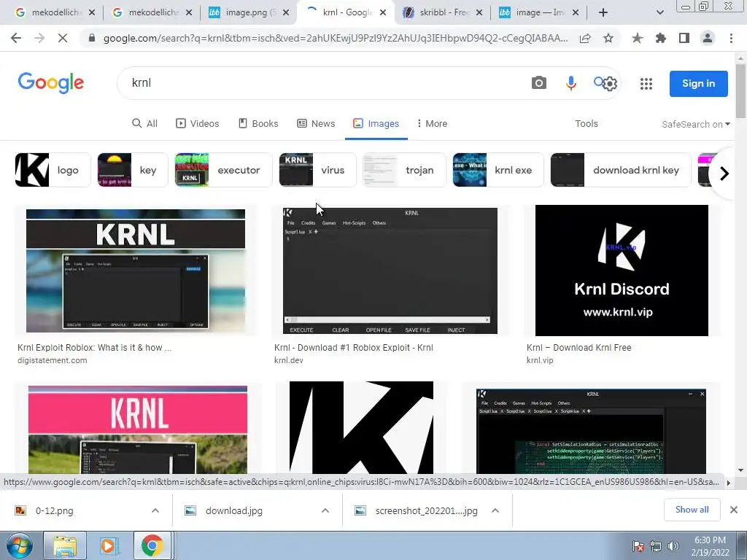Viewport: 747px width, 560px height.
Task: Click the Sign in button
Action: [x=698, y=84]
